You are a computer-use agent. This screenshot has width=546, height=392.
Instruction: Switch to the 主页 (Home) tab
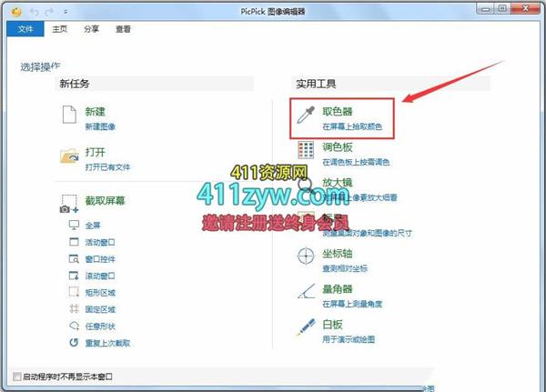[x=59, y=29]
